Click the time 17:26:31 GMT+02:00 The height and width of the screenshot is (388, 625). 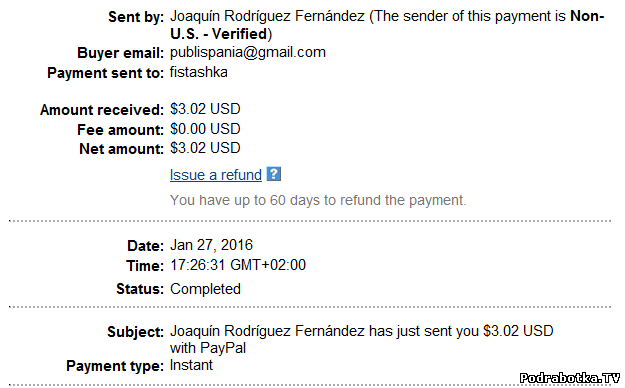click(238, 264)
